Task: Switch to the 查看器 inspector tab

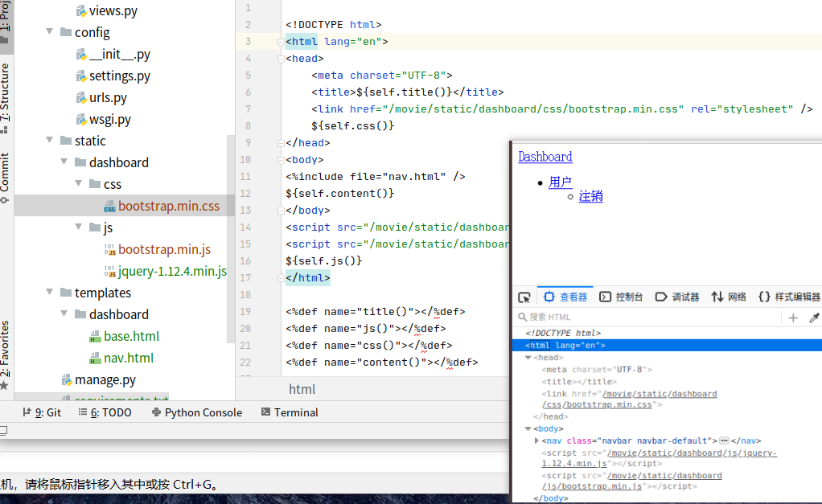Action: [565, 297]
